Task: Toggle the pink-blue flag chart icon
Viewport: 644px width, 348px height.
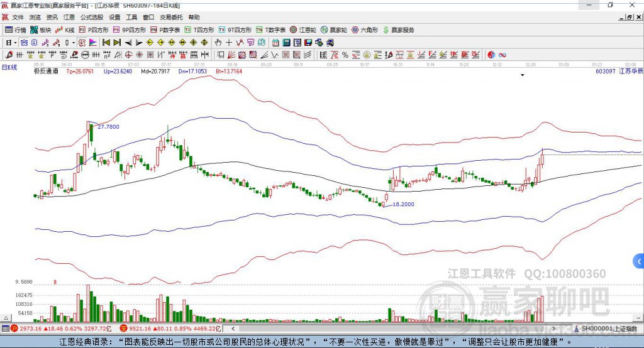Action: [x=93, y=43]
